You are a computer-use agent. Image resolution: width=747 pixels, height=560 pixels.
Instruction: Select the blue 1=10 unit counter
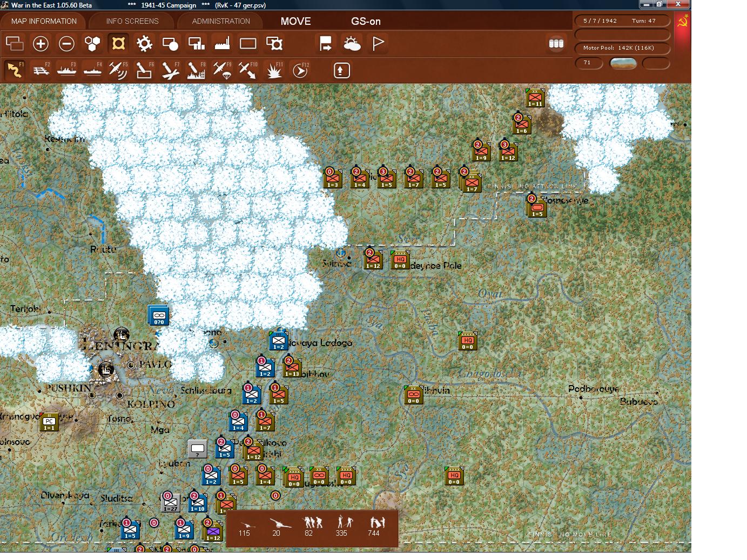(197, 503)
